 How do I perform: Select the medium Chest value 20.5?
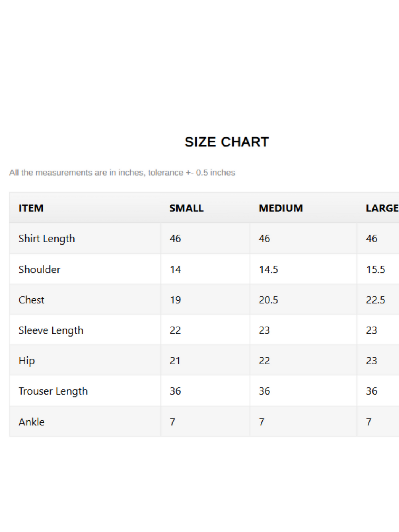pyautogui.click(x=268, y=300)
